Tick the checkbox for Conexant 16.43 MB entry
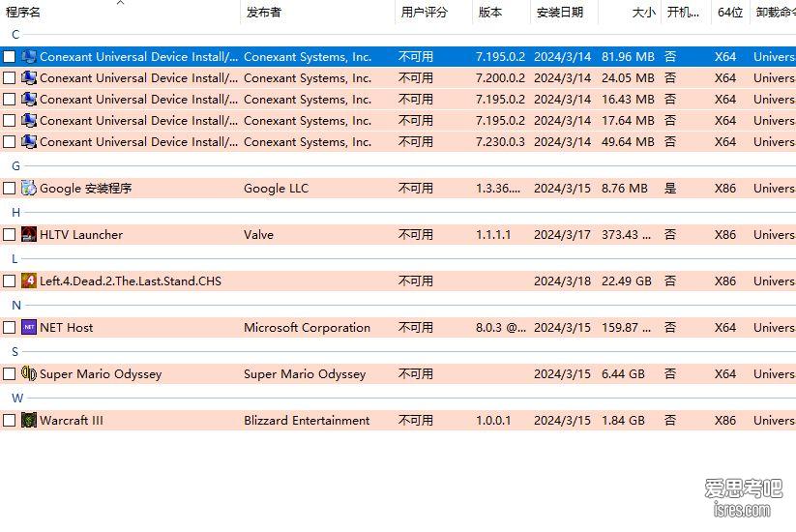This screenshot has width=796, height=532. point(9,100)
